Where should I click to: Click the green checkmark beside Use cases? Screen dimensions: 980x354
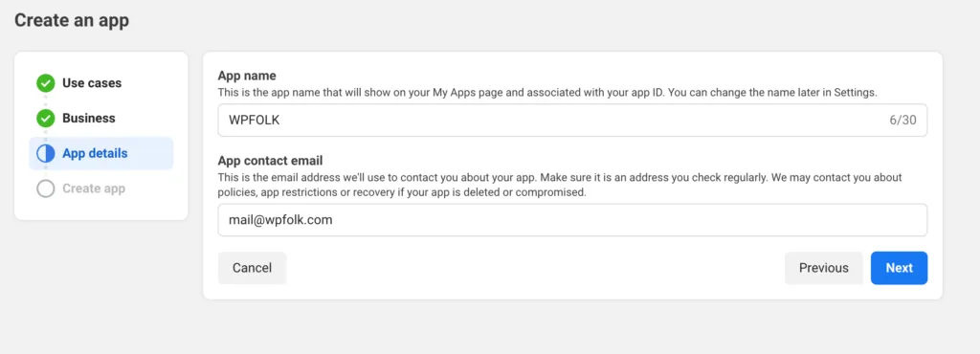point(46,83)
